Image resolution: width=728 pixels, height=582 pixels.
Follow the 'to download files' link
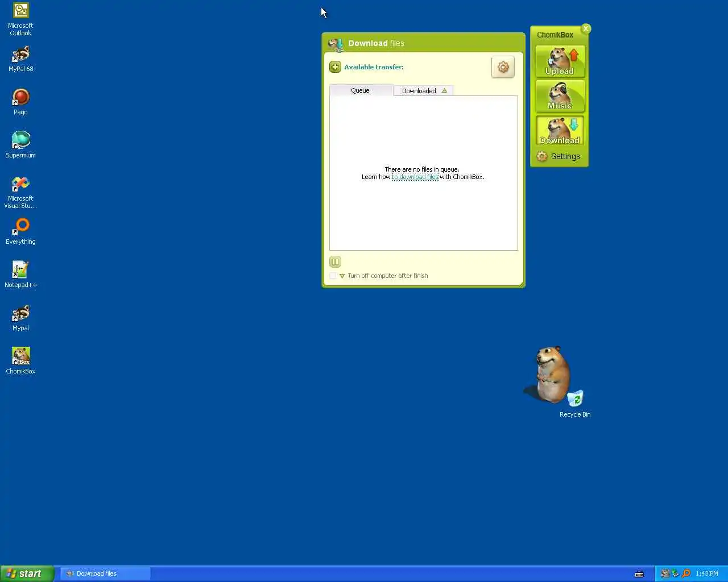coord(415,177)
